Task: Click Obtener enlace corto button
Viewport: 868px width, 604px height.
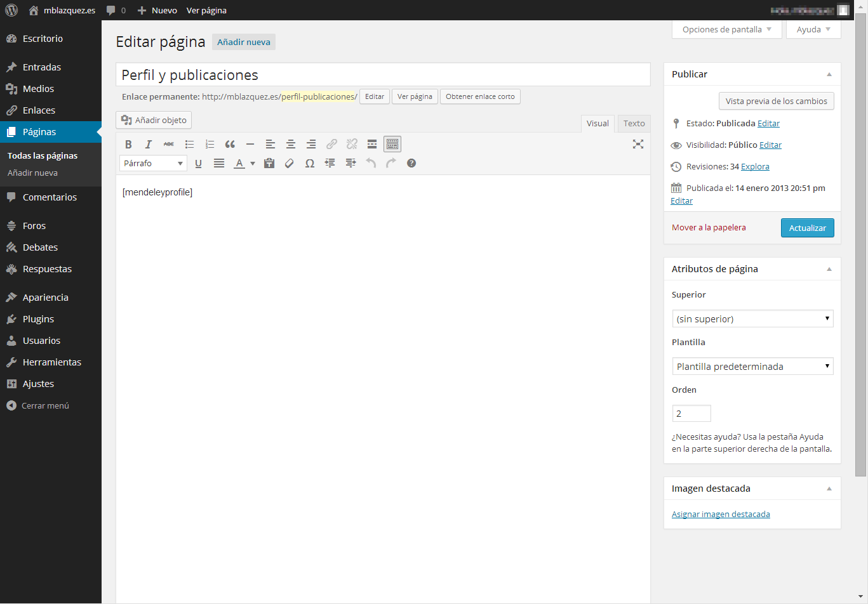Action: coord(480,96)
